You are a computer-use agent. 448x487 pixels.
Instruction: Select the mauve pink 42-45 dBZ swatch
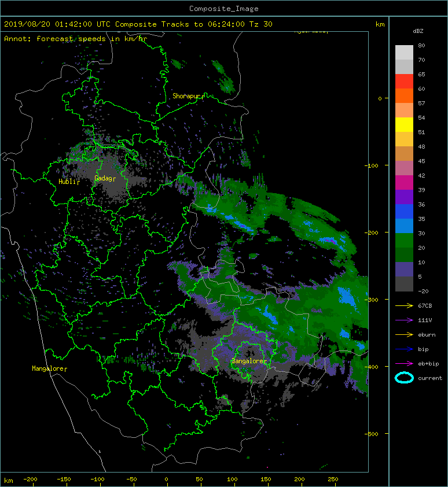[x=404, y=168]
